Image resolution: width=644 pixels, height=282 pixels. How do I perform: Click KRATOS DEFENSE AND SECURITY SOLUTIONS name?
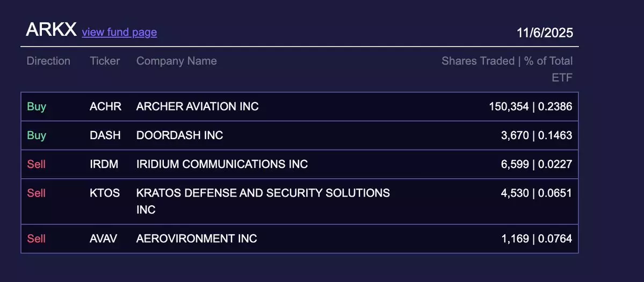click(263, 193)
